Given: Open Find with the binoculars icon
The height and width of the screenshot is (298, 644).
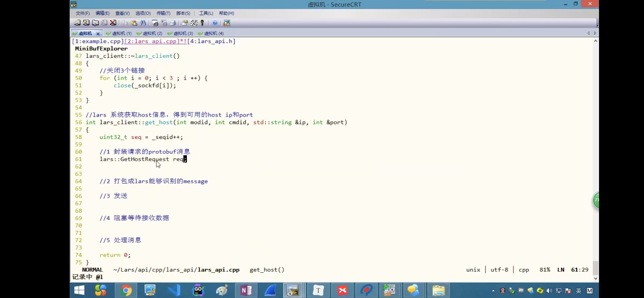Looking at the screenshot, I should click(143, 23).
